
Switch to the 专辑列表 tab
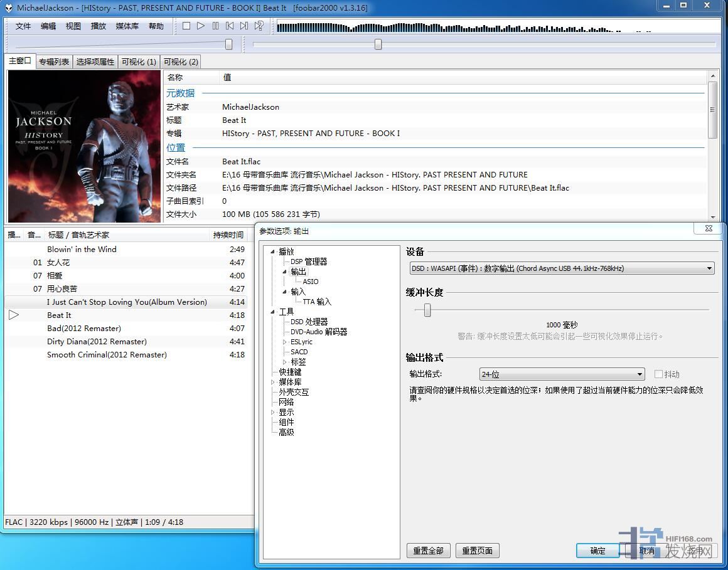click(x=54, y=61)
